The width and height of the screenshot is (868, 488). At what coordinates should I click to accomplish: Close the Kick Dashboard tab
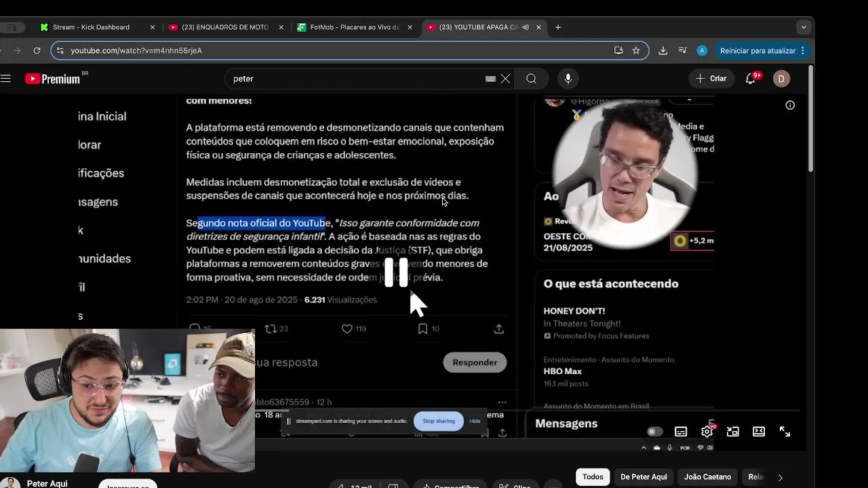[153, 27]
